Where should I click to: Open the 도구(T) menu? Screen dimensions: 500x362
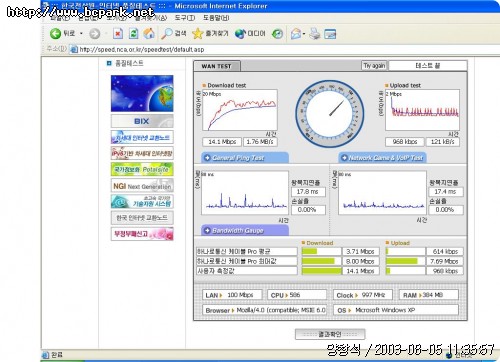pos(185,18)
